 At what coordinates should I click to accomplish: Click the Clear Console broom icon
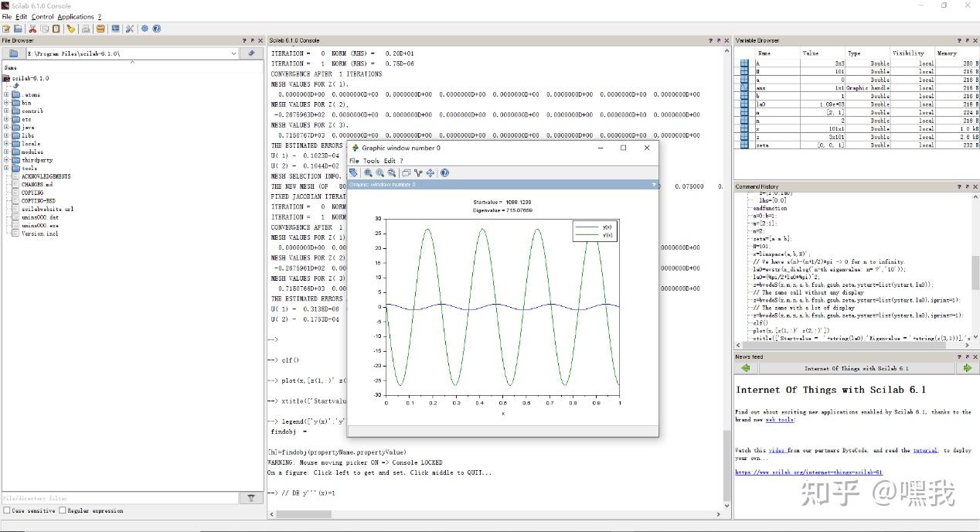[x=70, y=29]
